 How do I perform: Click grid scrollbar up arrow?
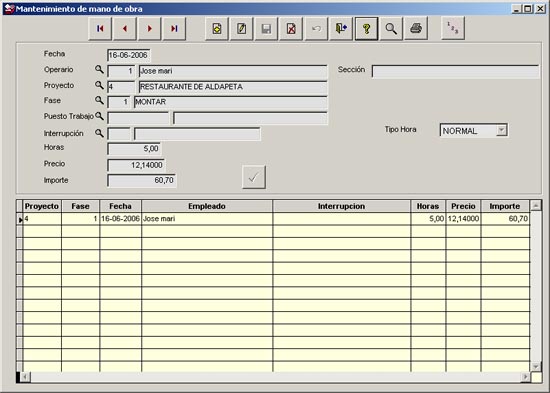point(536,205)
